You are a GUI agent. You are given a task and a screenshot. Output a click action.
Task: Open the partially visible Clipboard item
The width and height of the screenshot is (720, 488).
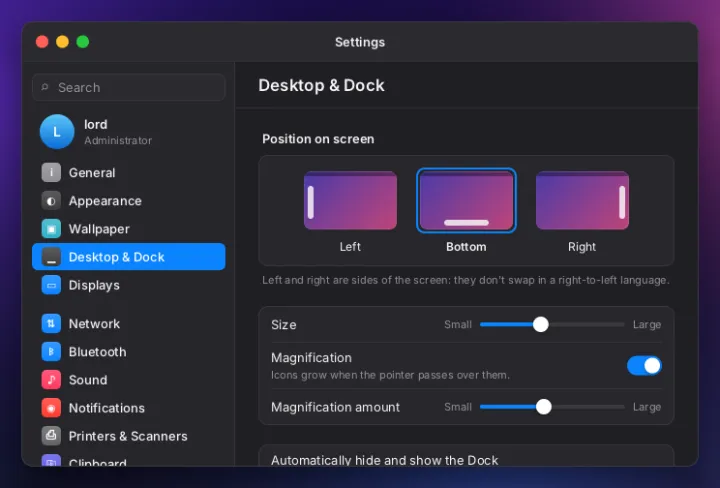pos(129,460)
